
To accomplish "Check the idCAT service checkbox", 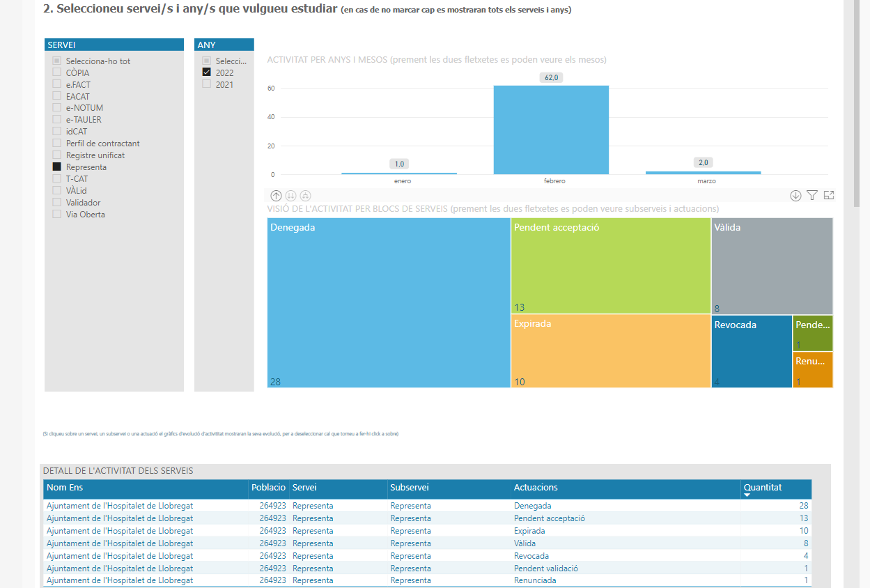I will 57,132.
